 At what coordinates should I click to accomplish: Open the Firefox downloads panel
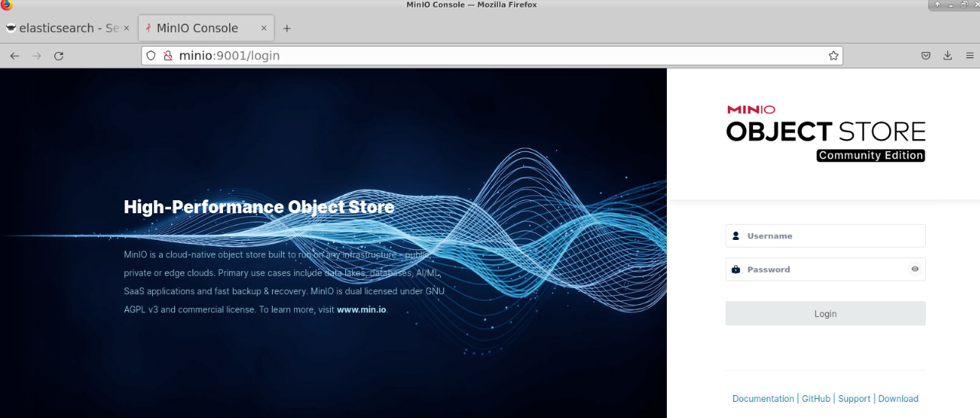(948, 56)
